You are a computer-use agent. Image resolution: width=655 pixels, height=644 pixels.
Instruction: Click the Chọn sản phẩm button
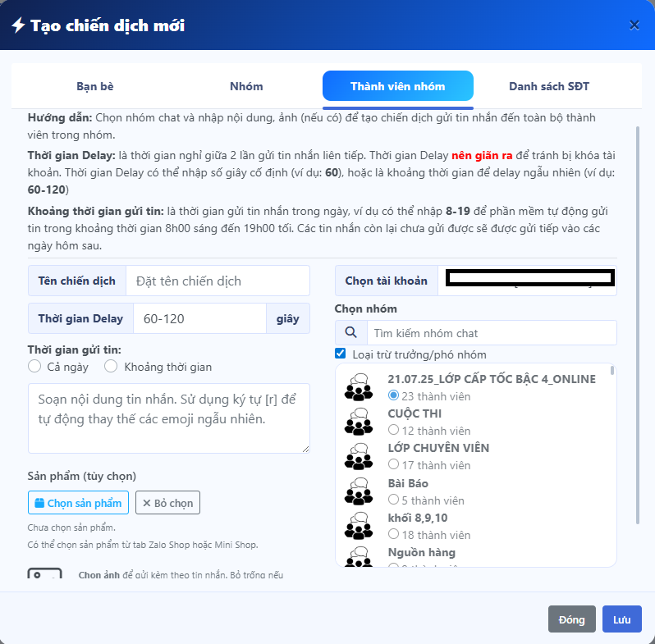[x=79, y=503]
